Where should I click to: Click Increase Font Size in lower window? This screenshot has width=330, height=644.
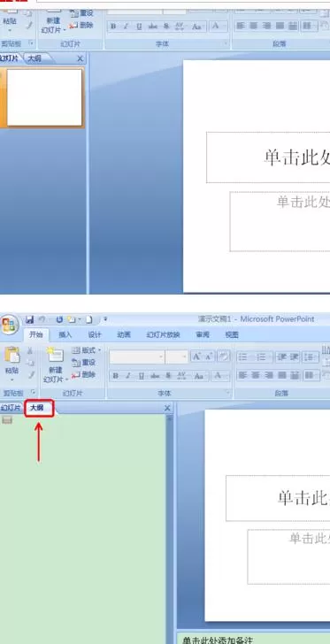[196, 356]
